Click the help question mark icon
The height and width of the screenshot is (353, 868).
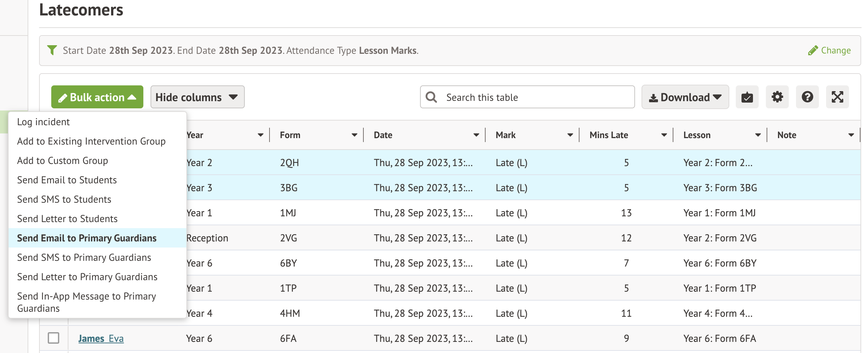[x=807, y=97]
